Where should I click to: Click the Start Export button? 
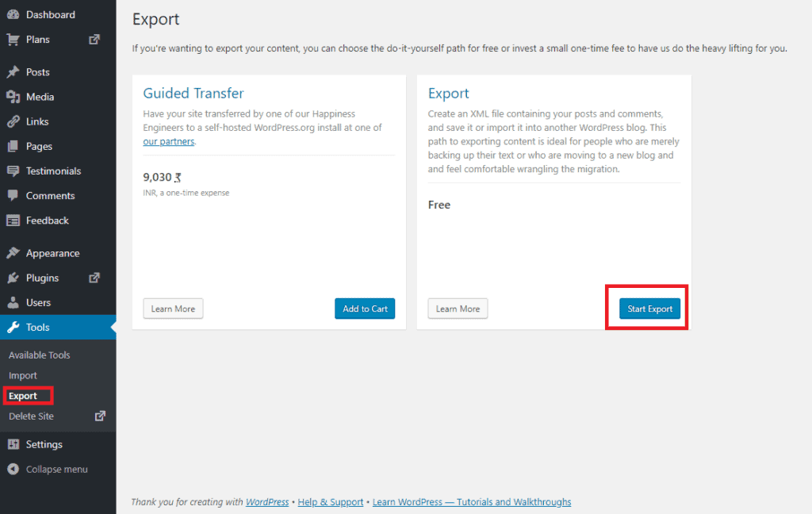(649, 309)
